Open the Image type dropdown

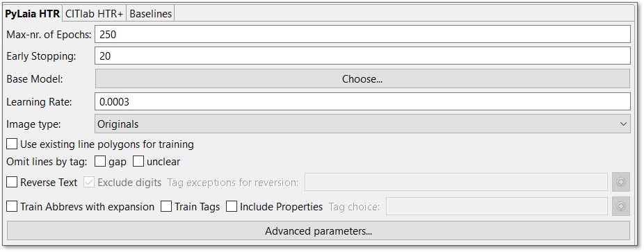[362, 124]
